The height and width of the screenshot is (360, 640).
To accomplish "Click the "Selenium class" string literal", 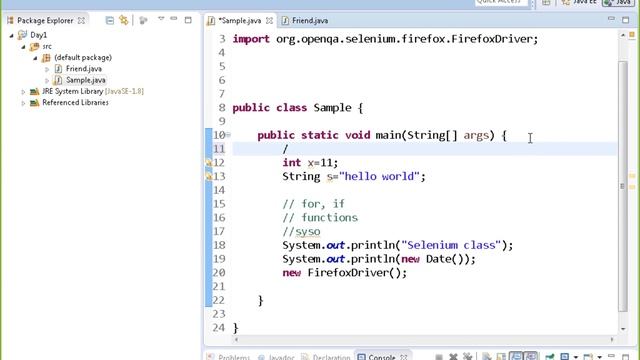I will 451,245.
